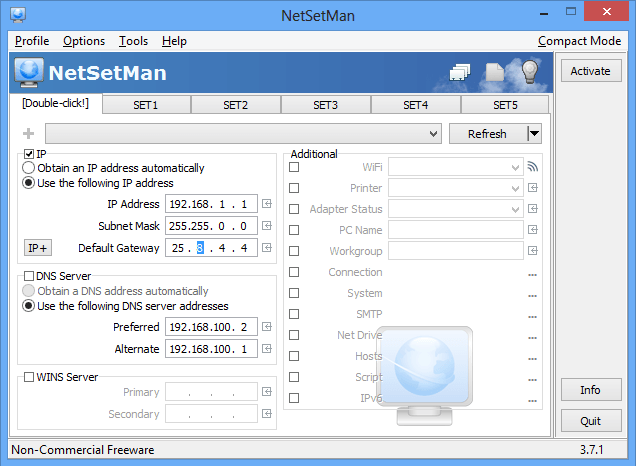Image resolution: width=636 pixels, height=466 pixels.
Task: Open Connection settings via ellipsis
Action: tap(533, 275)
